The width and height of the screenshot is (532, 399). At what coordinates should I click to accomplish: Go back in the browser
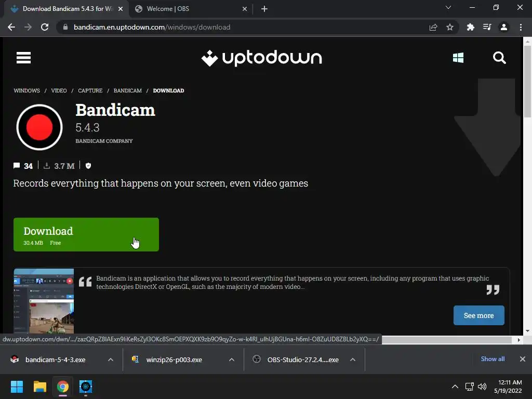click(x=11, y=27)
